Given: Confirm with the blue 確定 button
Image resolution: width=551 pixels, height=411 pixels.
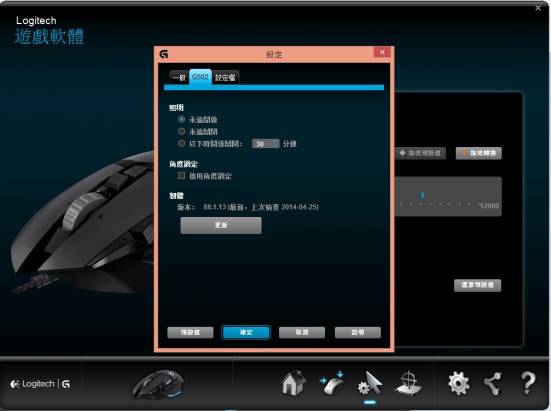Looking at the screenshot, I should (246, 332).
